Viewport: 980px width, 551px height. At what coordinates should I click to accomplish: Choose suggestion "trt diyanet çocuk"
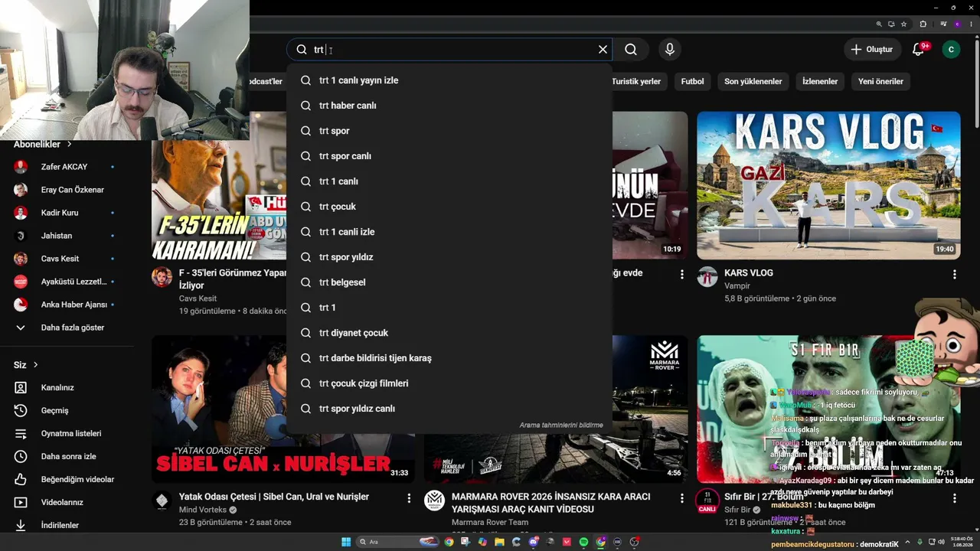(449, 333)
